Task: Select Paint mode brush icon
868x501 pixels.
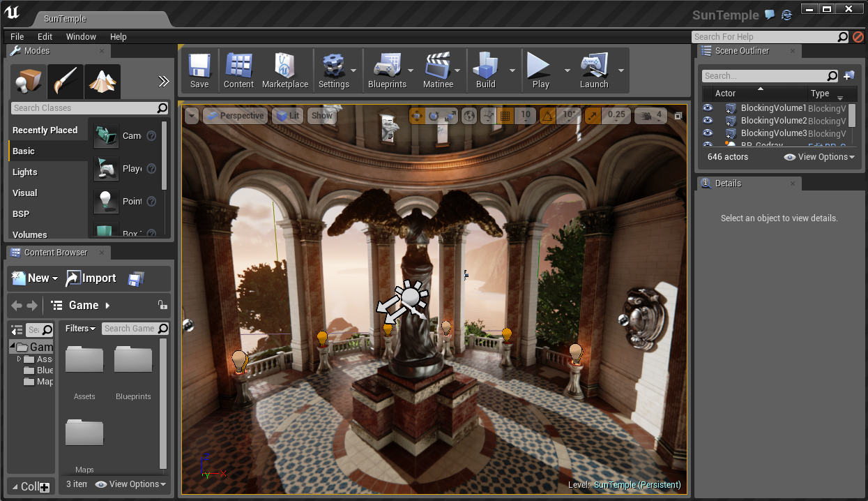Action: coord(66,82)
